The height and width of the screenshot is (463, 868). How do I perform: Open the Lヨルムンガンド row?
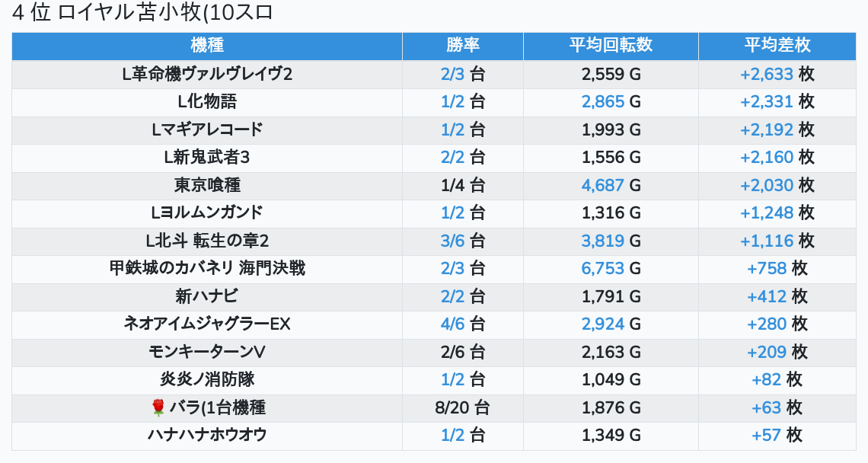click(207, 213)
